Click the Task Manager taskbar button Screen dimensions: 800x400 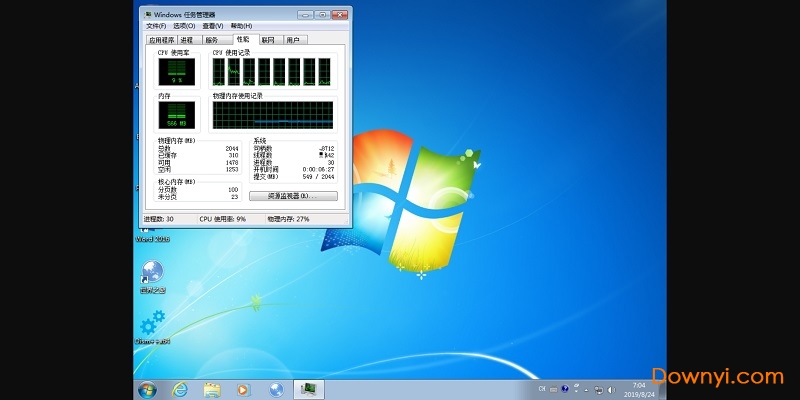(309, 390)
